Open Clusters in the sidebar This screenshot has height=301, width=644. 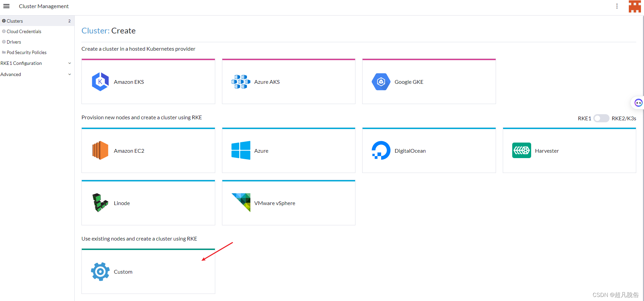(37, 21)
